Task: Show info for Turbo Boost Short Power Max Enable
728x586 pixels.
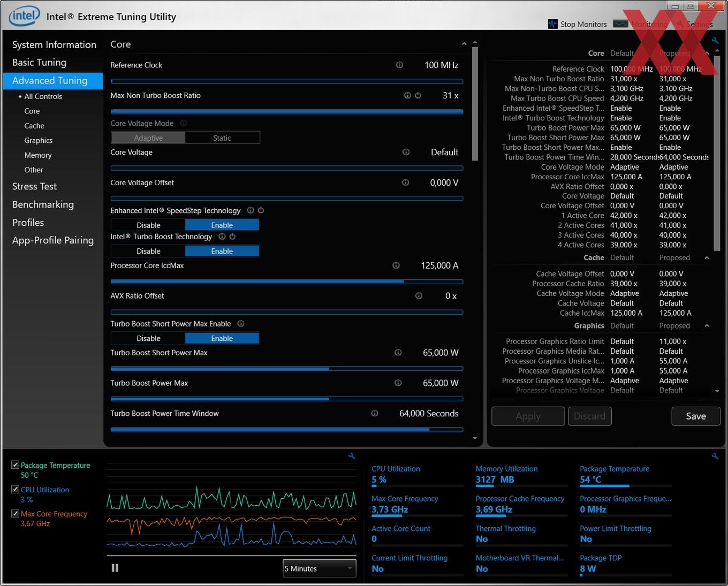Action: pos(241,324)
